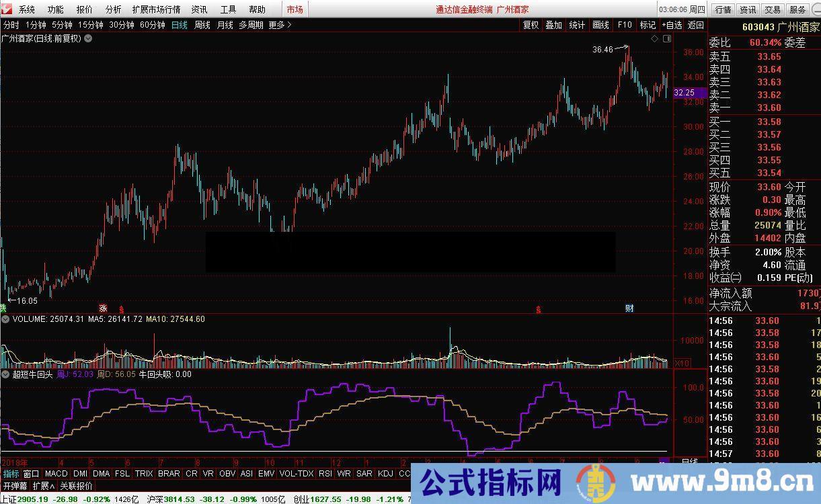Viewport: 821px width, 504px height.
Task: Select RSI indicator tab
Action: tap(325, 473)
